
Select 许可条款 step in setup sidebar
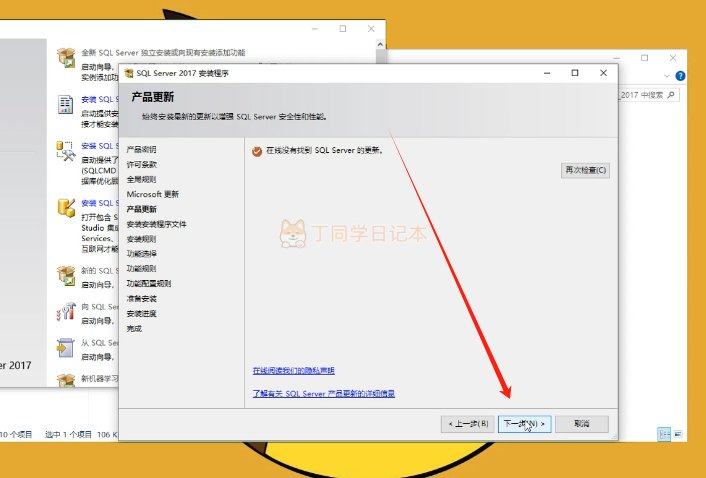[141, 164]
